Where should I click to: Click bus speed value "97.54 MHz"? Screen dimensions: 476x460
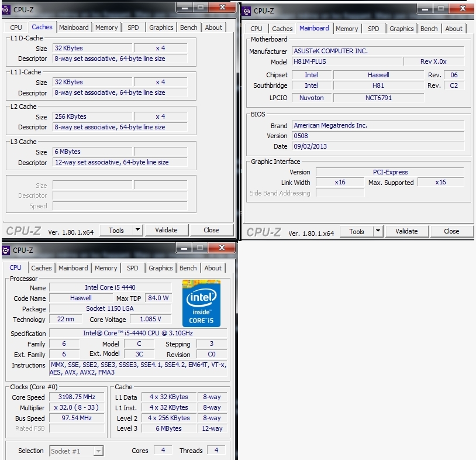[x=77, y=418]
